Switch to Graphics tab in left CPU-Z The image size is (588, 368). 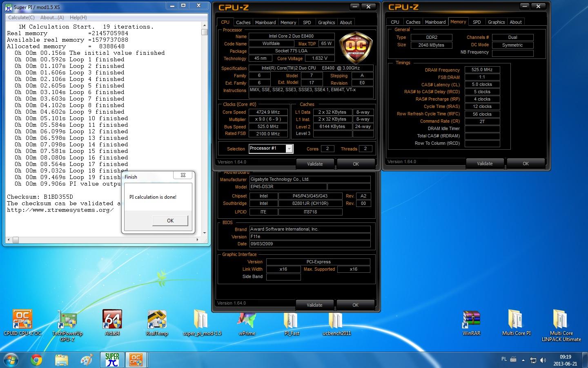(327, 22)
